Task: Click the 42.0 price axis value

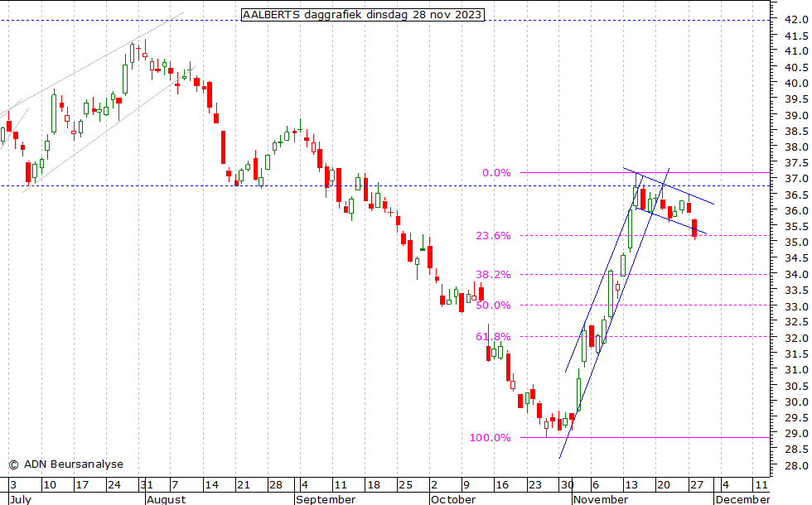Action: (796, 20)
